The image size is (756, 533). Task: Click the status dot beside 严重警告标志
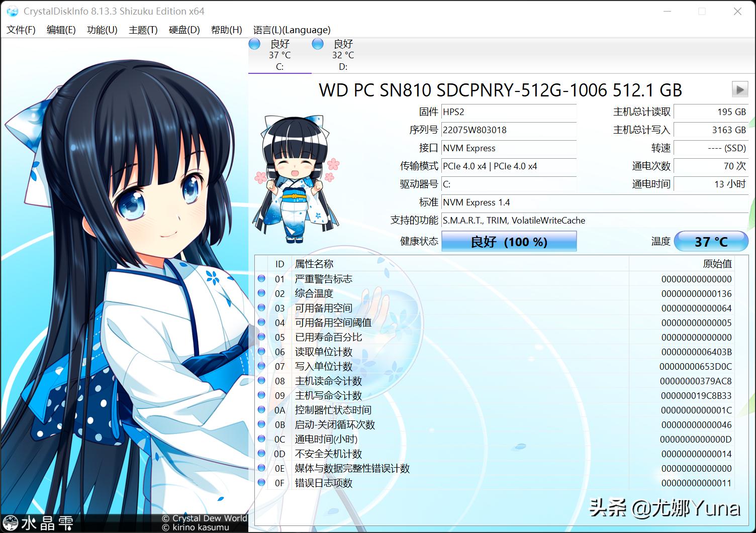261,279
